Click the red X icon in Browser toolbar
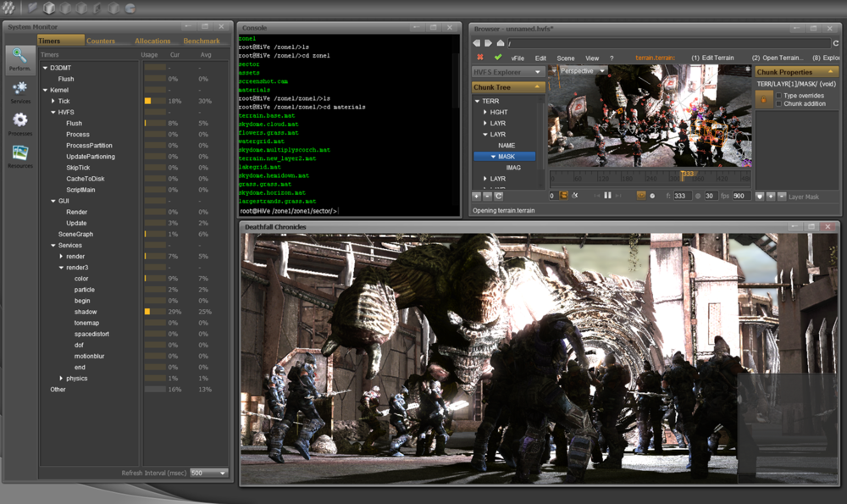This screenshot has width=847, height=504. click(x=480, y=58)
